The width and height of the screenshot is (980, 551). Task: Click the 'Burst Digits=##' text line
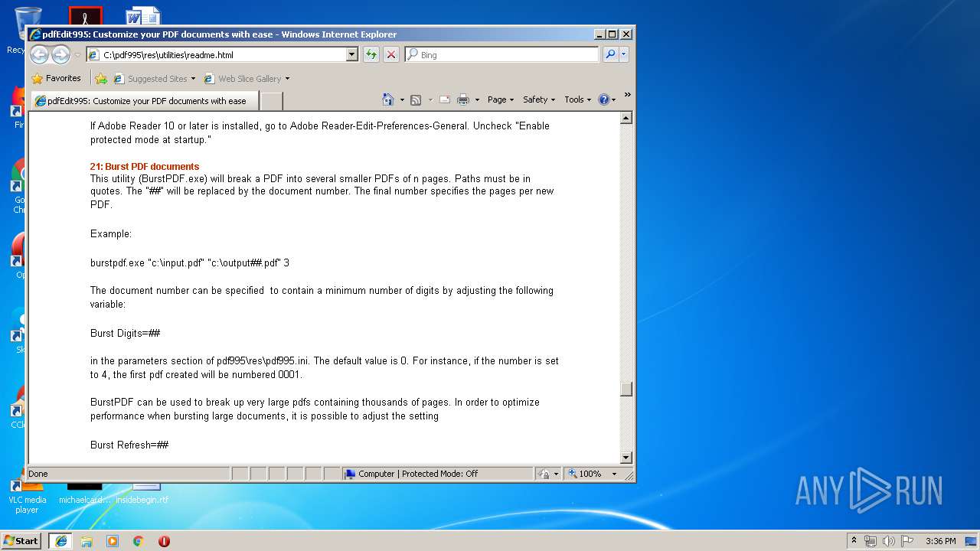[x=125, y=333]
